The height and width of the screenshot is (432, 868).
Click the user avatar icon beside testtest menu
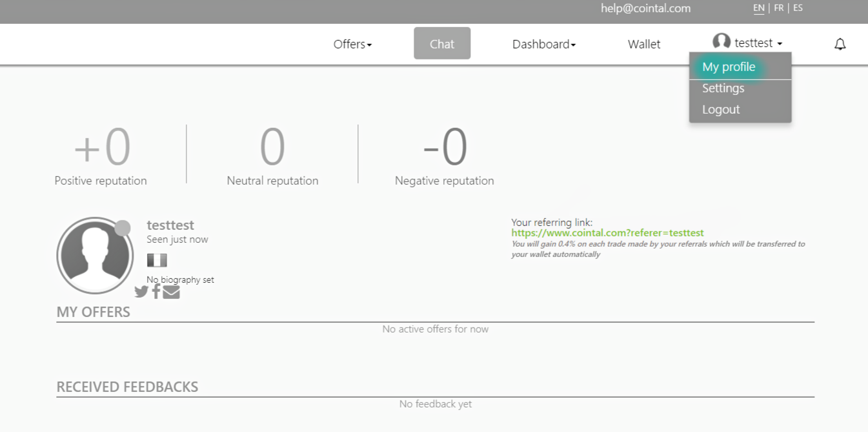point(722,42)
